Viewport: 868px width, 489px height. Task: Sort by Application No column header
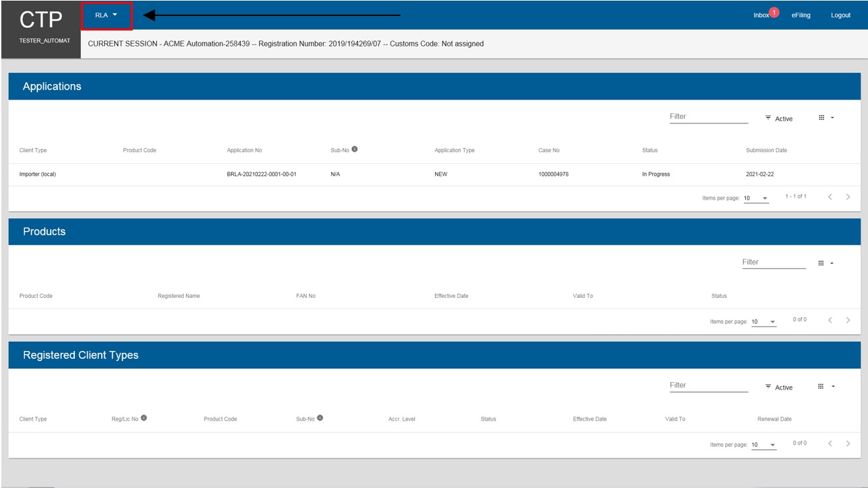(244, 151)
